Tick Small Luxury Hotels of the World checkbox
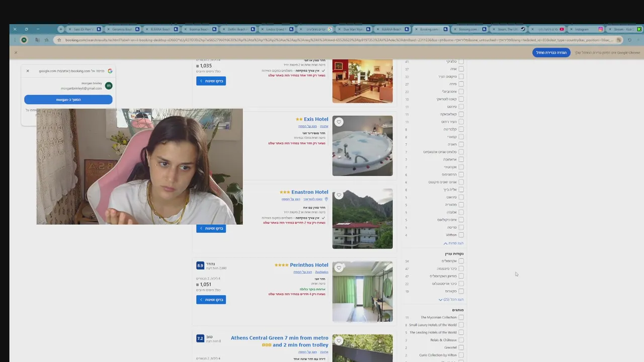 [461, 325]
